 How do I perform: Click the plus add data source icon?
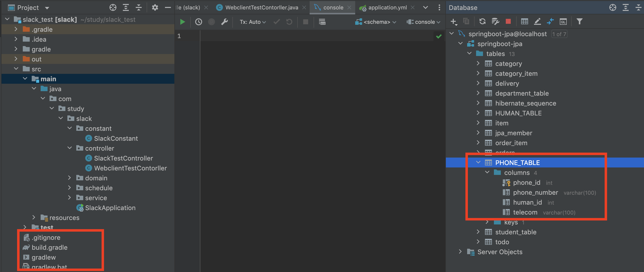pos(454,22)
